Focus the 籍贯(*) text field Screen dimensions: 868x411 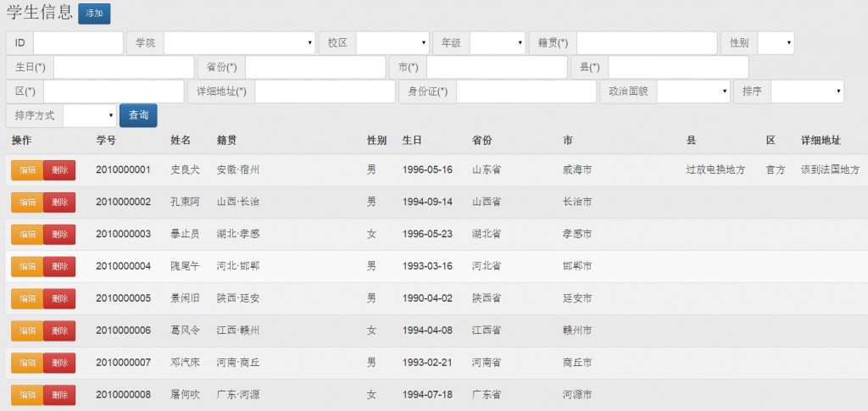[646, 43]
